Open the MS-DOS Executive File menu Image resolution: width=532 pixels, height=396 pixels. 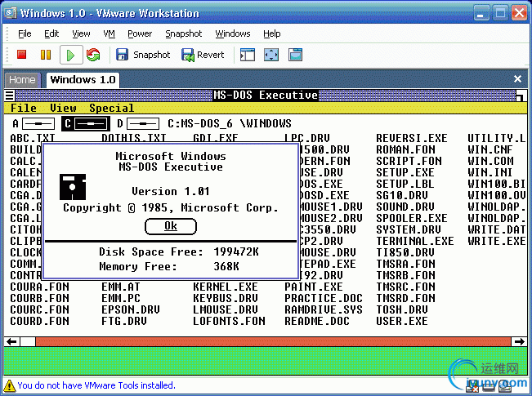coord(24,108)
